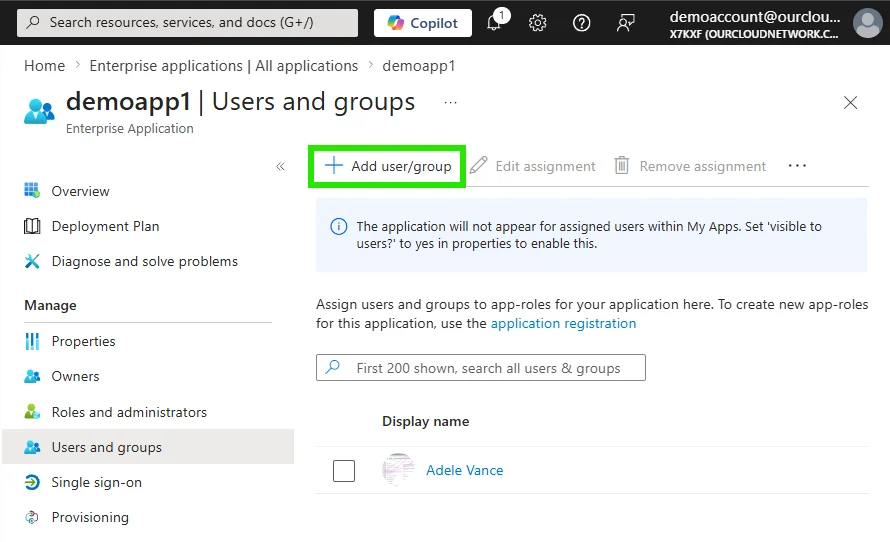Click Add user/group
Screen dimensions: 890x542
coord(388,166)
